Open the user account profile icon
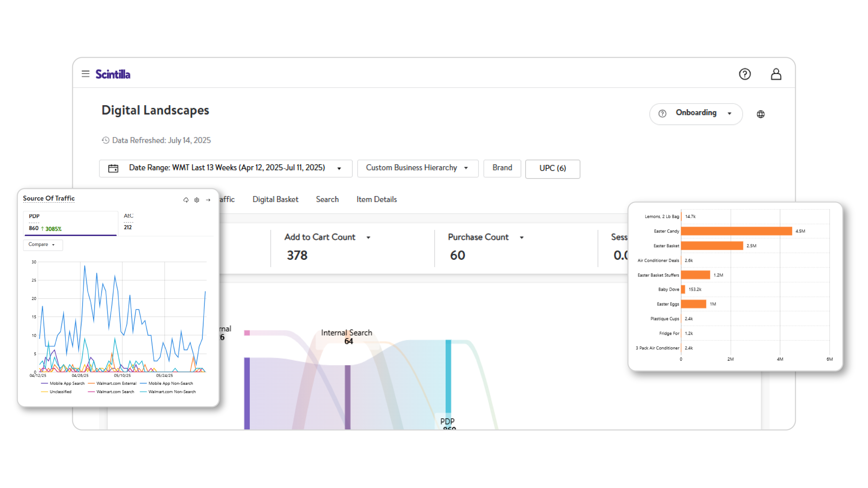868x488 pixels. click(x=776, y=74)
